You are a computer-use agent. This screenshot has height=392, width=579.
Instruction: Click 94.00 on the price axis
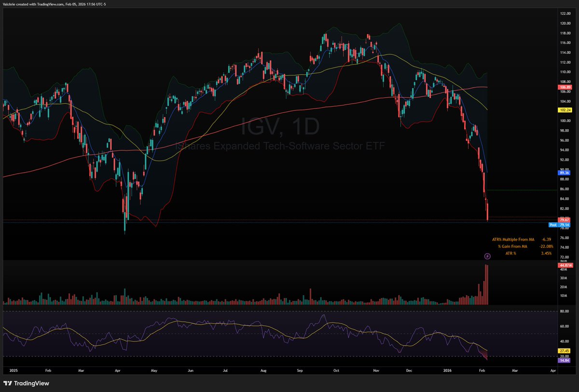pyautogui.click(x=565, y=150)
